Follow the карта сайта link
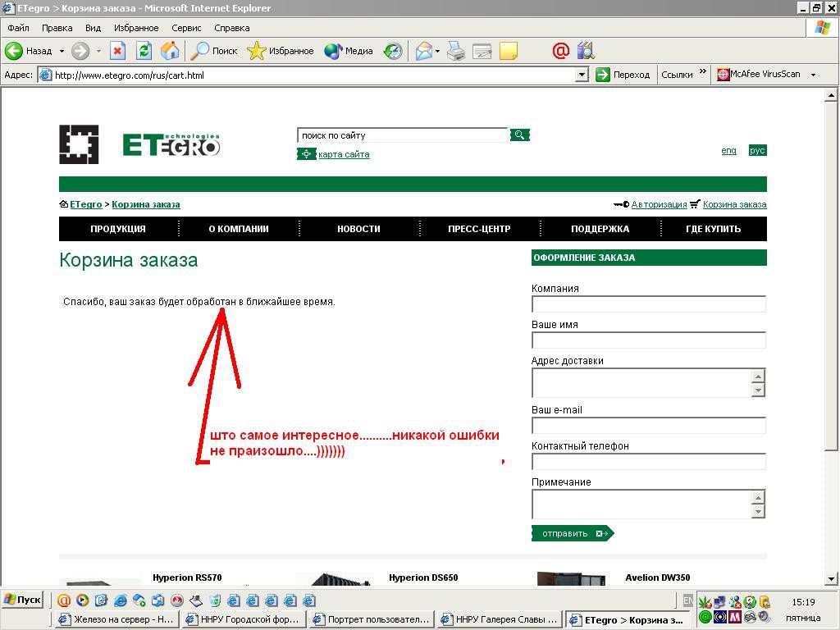 pos(344,154)
